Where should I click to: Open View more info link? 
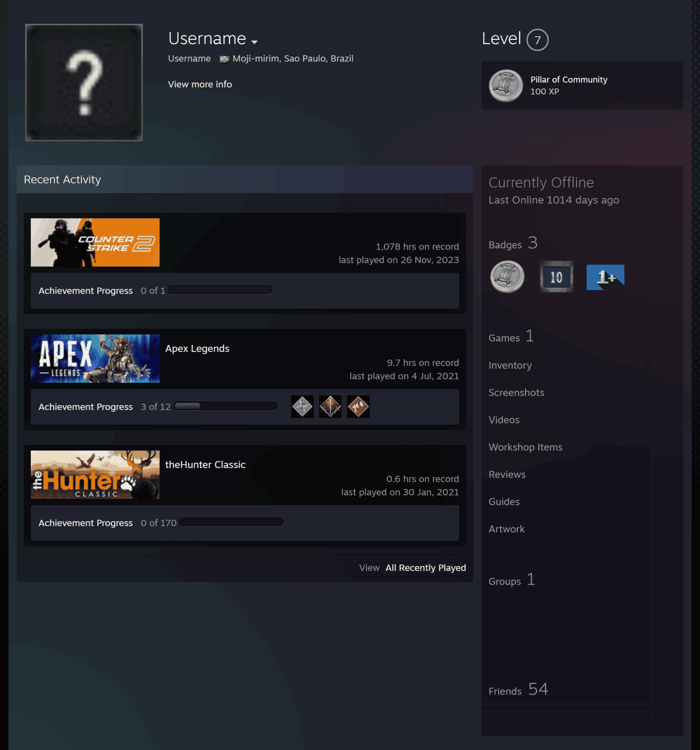[x=200, y=84]
